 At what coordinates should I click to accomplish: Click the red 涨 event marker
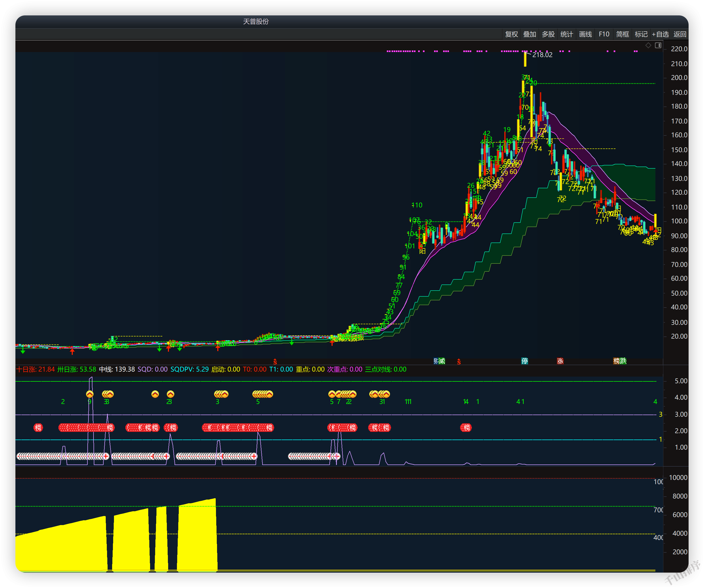(560, 361)
